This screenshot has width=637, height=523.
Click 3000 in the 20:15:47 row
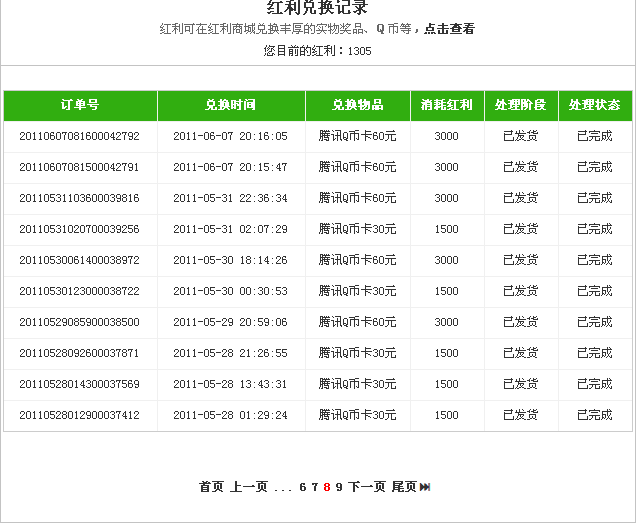[446, 167]
